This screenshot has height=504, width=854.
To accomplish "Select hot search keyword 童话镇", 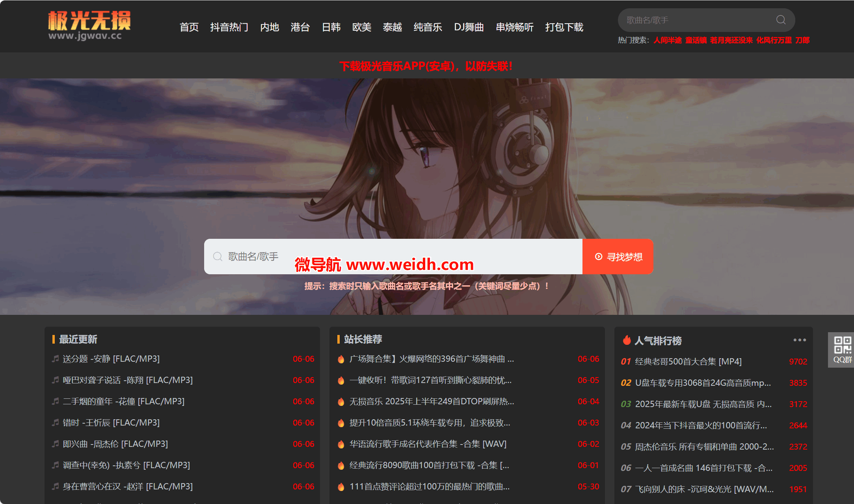I will pos(696,40).
